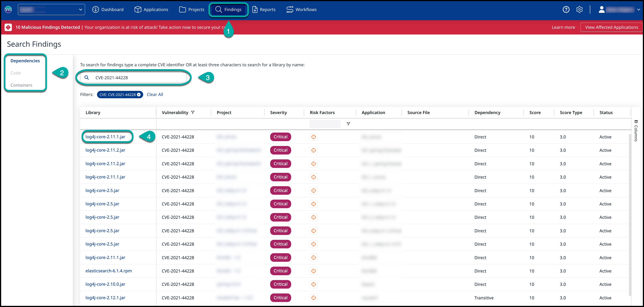Open the organization selector dropdown
The height and width of the screenshot is (307, 644).
click(51, 10)
